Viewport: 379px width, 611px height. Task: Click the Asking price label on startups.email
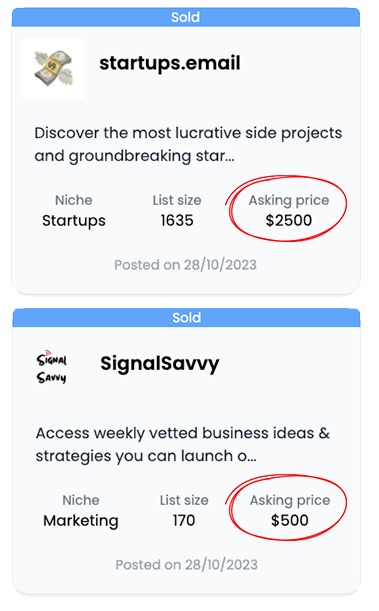pyautogui.click(x=289, y=201)
